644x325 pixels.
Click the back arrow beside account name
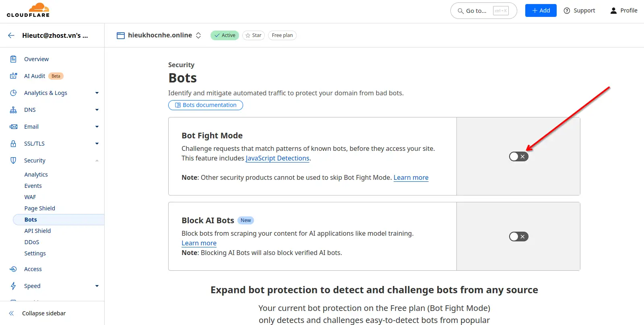click(x=11, y=35)
